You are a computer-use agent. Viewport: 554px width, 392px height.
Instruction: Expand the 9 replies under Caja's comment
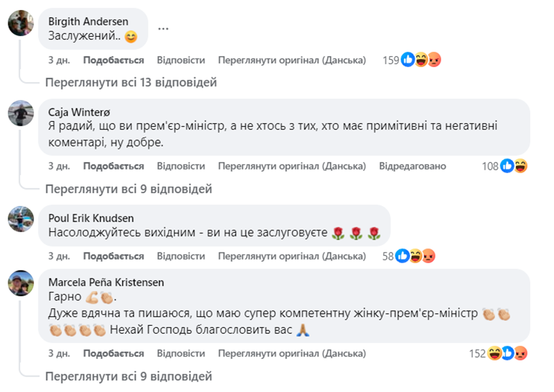point(128,189)
